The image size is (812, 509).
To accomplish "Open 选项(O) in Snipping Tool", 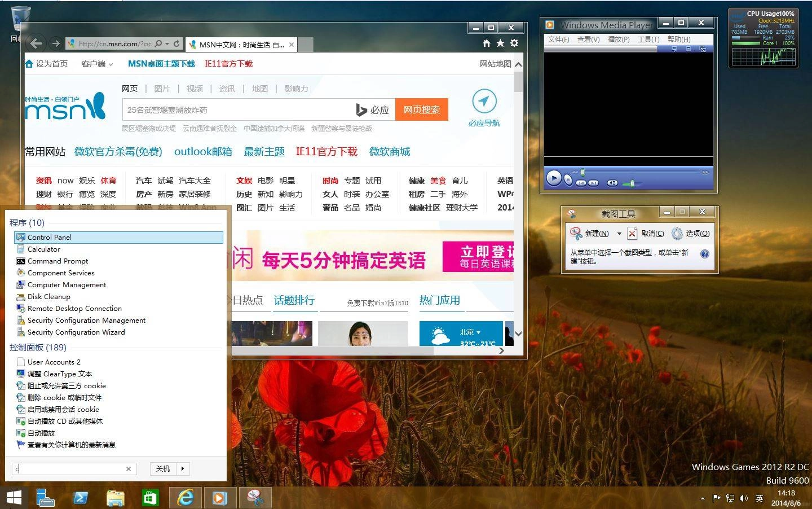I will tap(690, 234).
